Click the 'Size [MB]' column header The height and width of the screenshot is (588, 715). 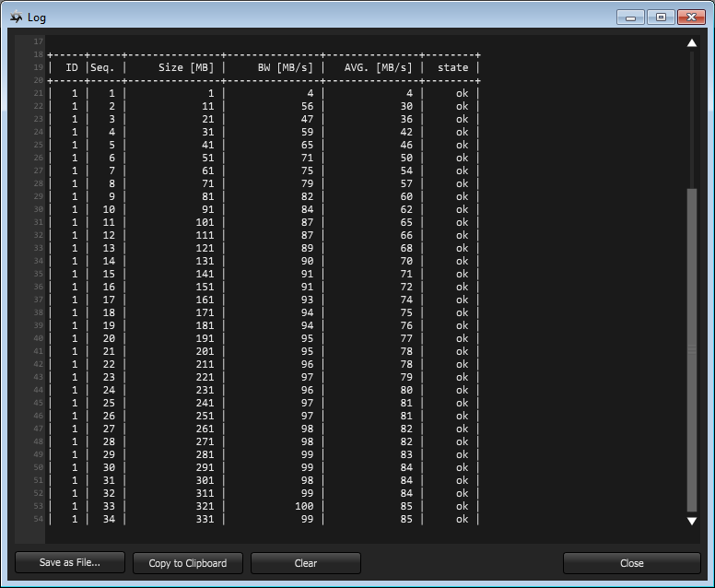[x=186, y=67]
